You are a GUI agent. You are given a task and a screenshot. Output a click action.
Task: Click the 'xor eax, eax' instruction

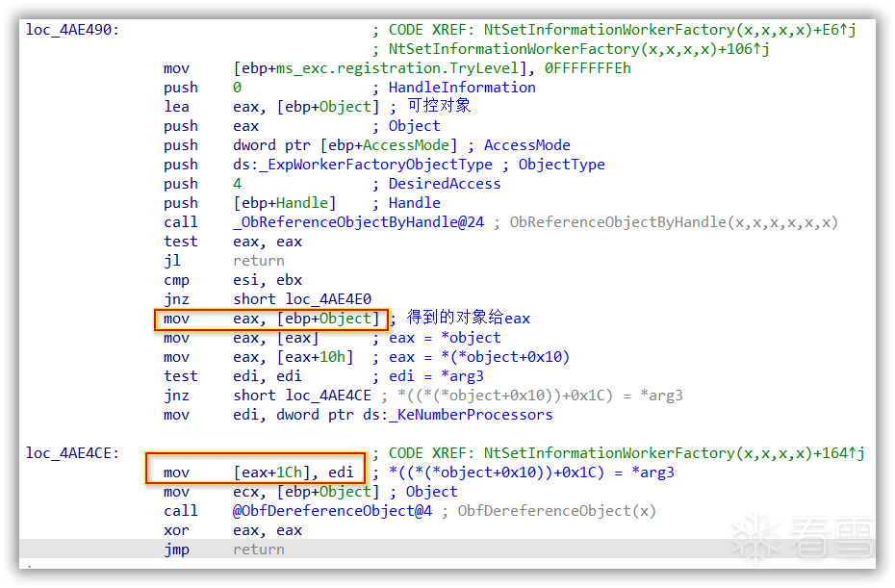pos(233,530)
